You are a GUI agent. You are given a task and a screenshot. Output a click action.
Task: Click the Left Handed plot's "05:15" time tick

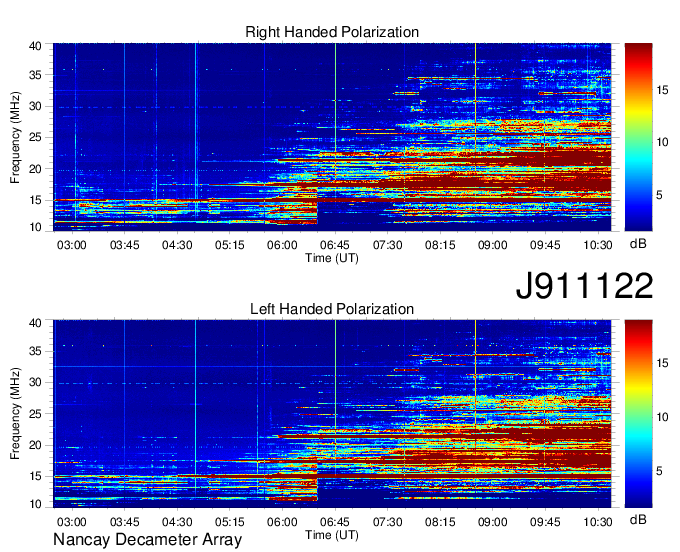[x=230, y=522]
